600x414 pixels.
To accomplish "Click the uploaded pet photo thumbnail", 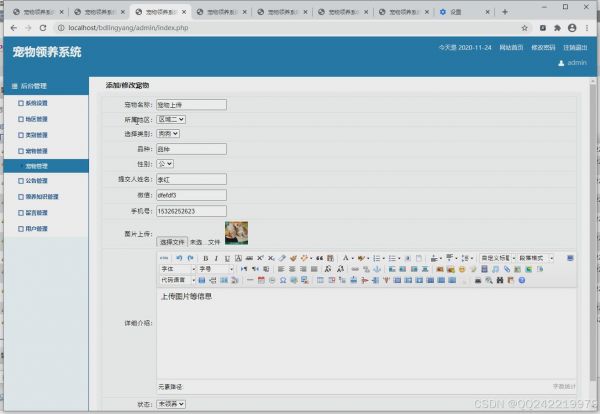I will (236, 233).
